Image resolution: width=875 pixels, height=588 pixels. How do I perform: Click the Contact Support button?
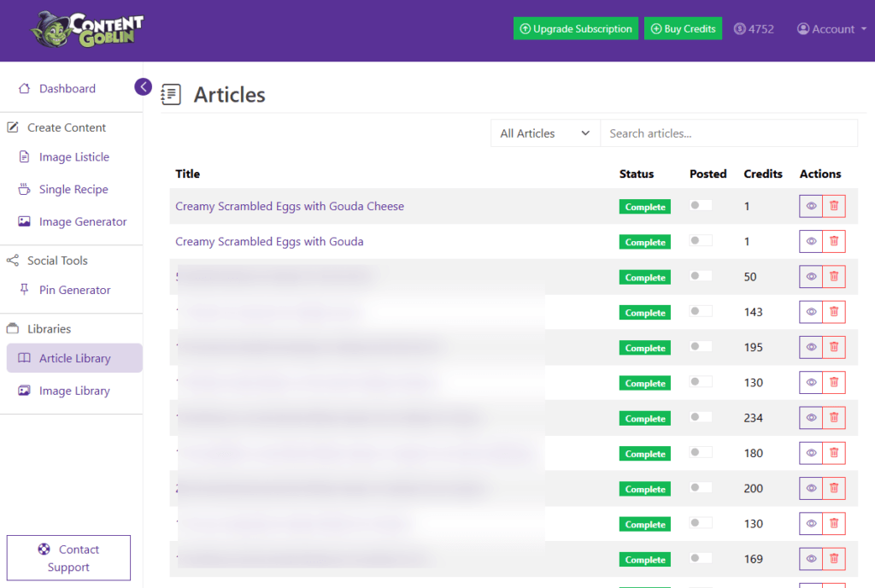pyautogui.click(x=68, y=558)
